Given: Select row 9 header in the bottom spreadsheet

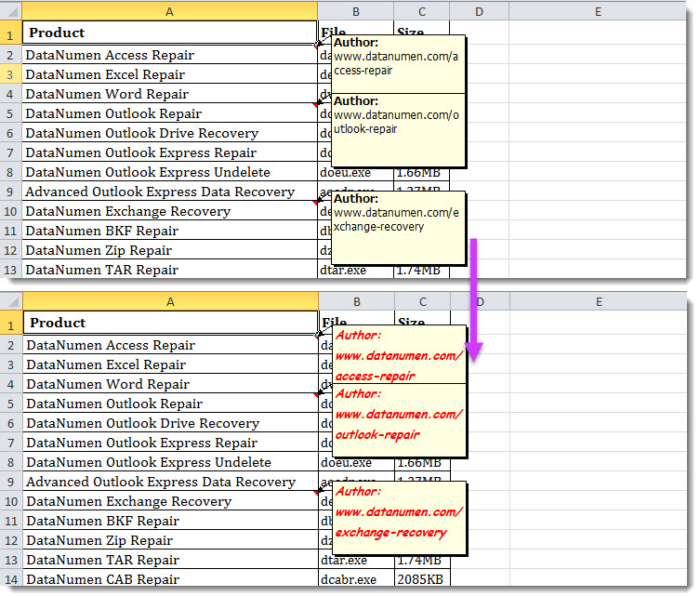Looking at the screenshot, I should tap(11, 482).
